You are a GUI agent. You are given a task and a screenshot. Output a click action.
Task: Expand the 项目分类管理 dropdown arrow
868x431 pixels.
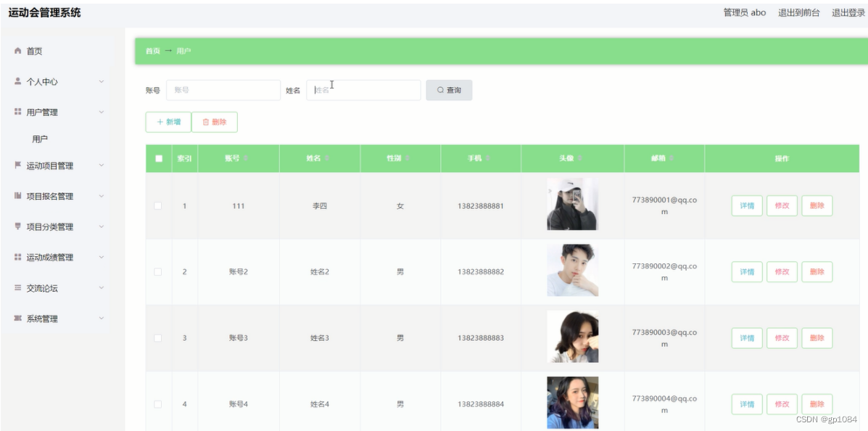102,226
